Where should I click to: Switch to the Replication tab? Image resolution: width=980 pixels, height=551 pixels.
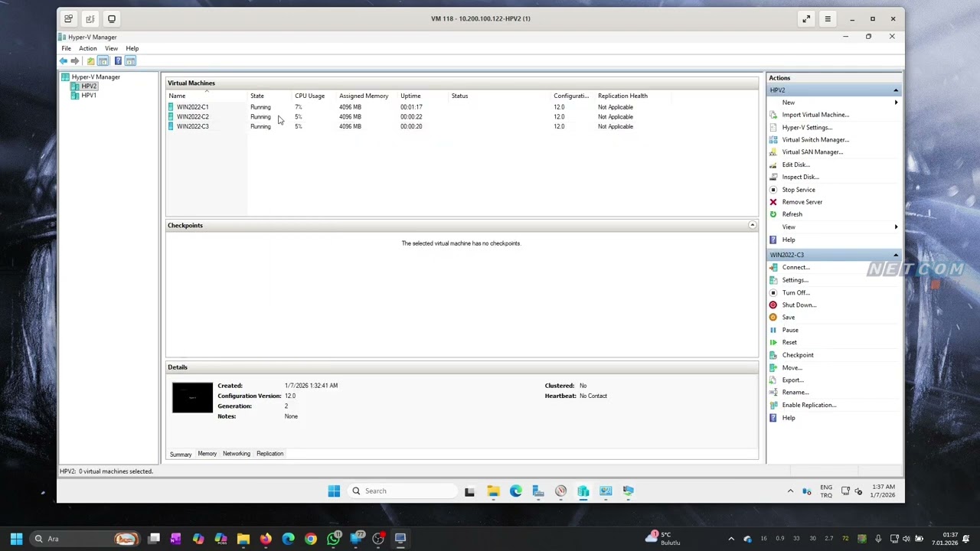pyautogui.click(x=269, y=454)
